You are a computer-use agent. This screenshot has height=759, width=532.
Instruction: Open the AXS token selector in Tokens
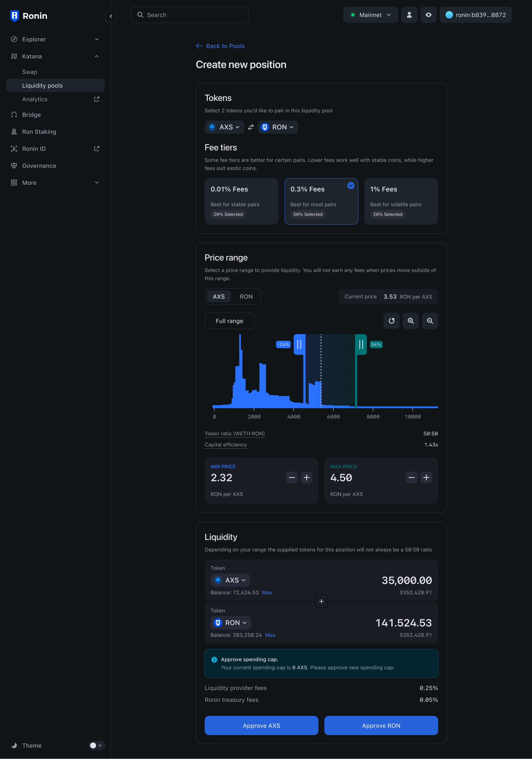pyautogui.click(x=224, y=127)
